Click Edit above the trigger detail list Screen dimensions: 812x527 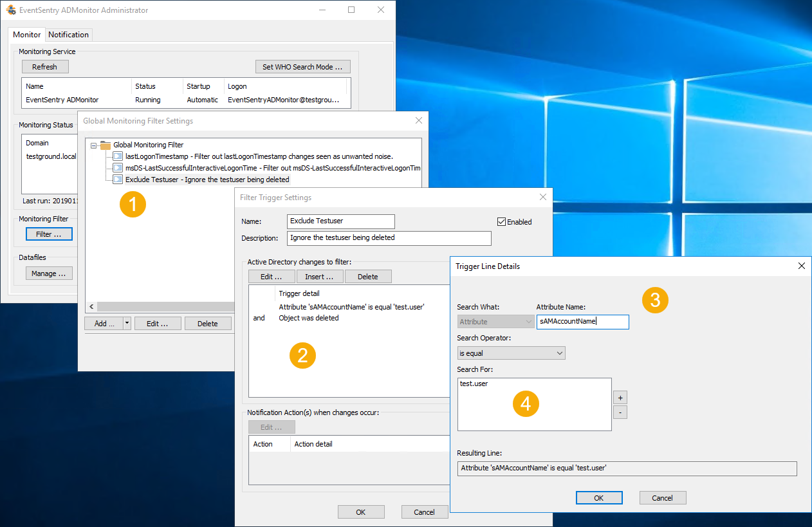(x=272, y=277)
